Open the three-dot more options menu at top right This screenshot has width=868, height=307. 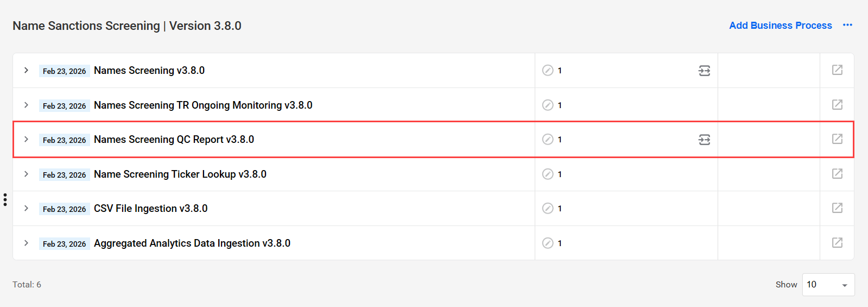pos(847,25)
